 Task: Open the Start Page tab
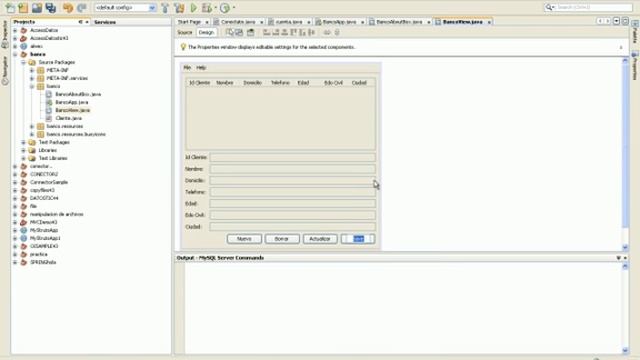[189, 22]
